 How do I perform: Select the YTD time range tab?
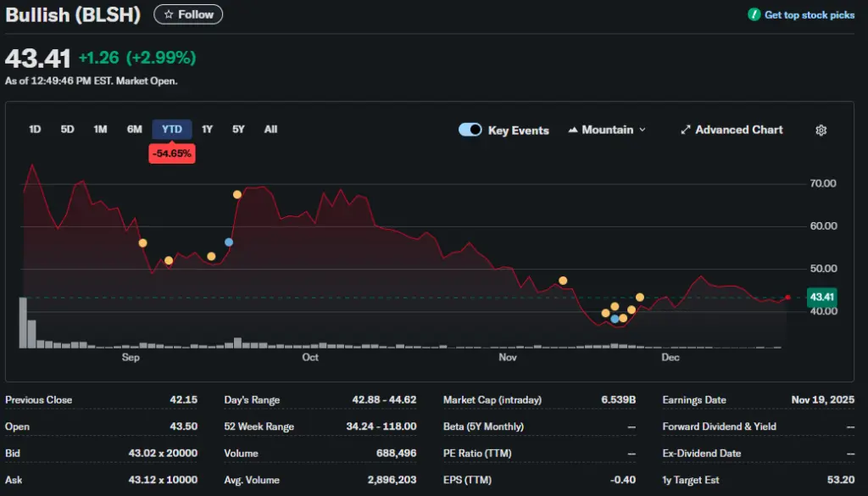click(172, 130)
